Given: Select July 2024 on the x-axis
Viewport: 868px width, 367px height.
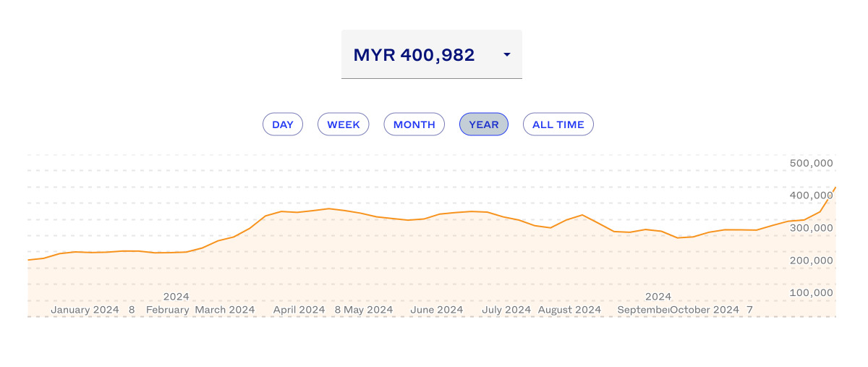Looking at the screenshot, I should point(506,310).
